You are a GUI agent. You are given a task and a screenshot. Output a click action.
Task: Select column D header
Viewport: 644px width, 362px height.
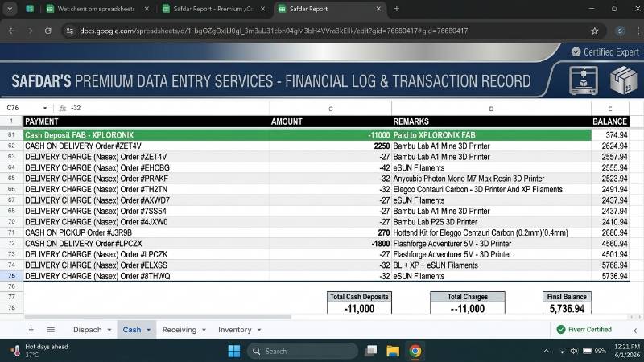pyautogui.click(x=491, y=109)
